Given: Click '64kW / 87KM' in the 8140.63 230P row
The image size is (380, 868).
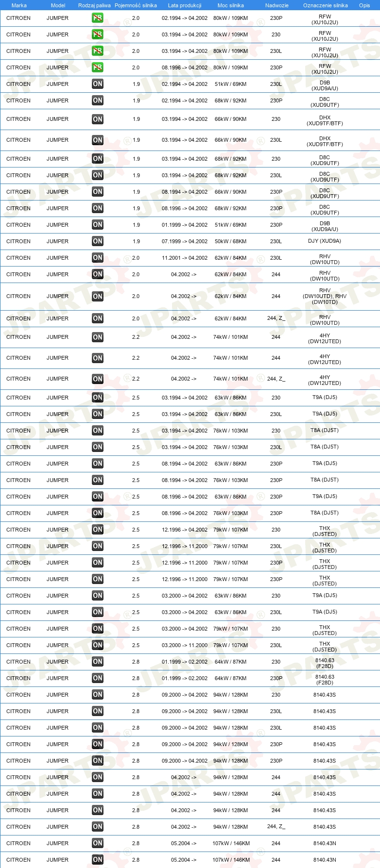Looking at the screenshot, I should (230, 678).
